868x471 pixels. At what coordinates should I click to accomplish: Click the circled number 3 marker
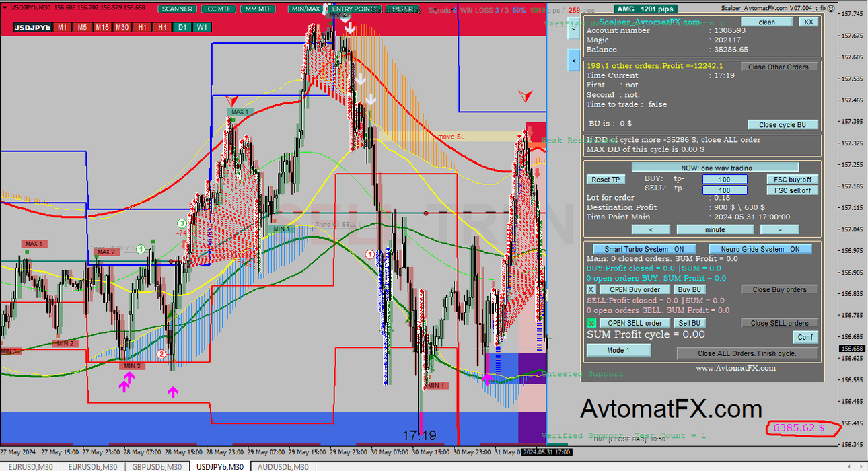pos(182,223)
